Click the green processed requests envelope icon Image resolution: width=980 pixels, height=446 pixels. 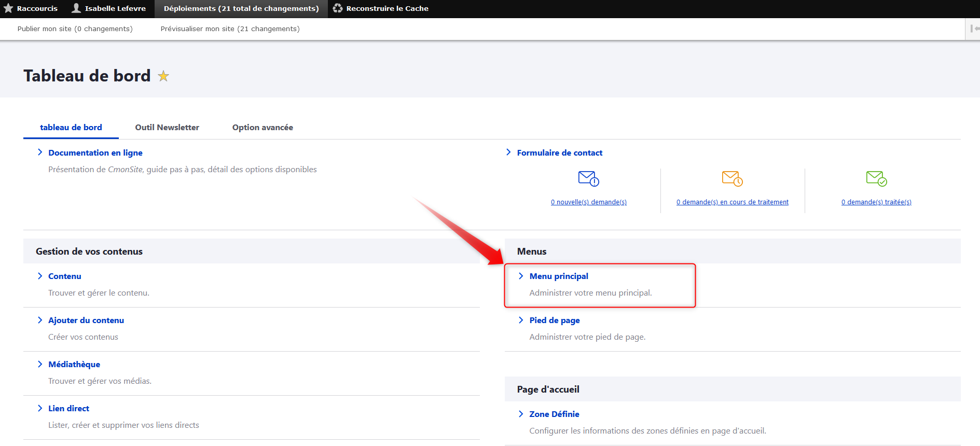[876, 178]
